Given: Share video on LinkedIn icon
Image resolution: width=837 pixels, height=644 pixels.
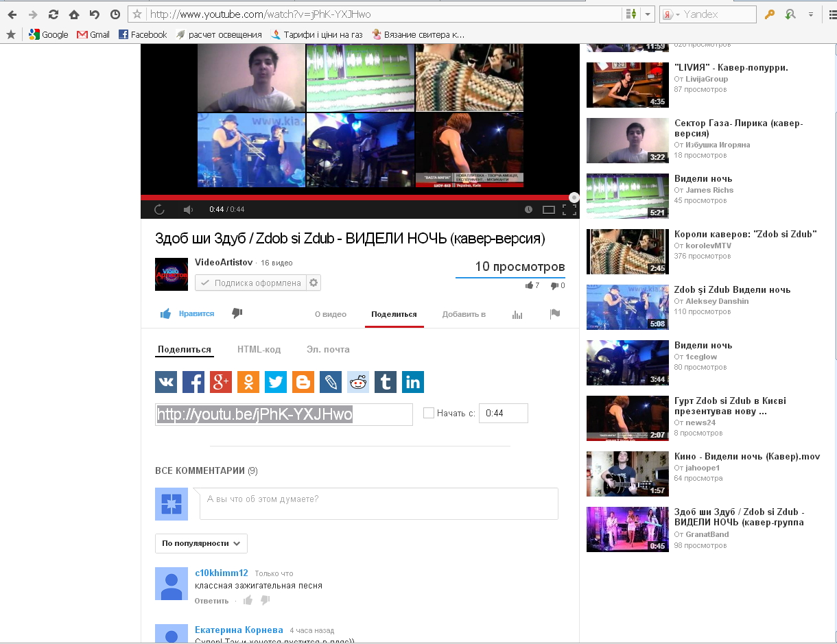Looking at the screenshot, I should [413, 382].
